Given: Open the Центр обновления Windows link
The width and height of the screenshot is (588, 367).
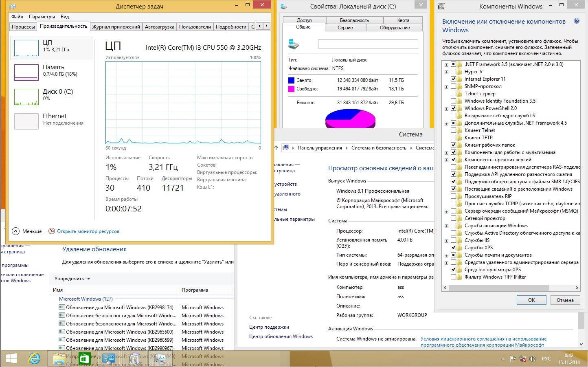Looking at the screenshot, I should click(281, 336).
